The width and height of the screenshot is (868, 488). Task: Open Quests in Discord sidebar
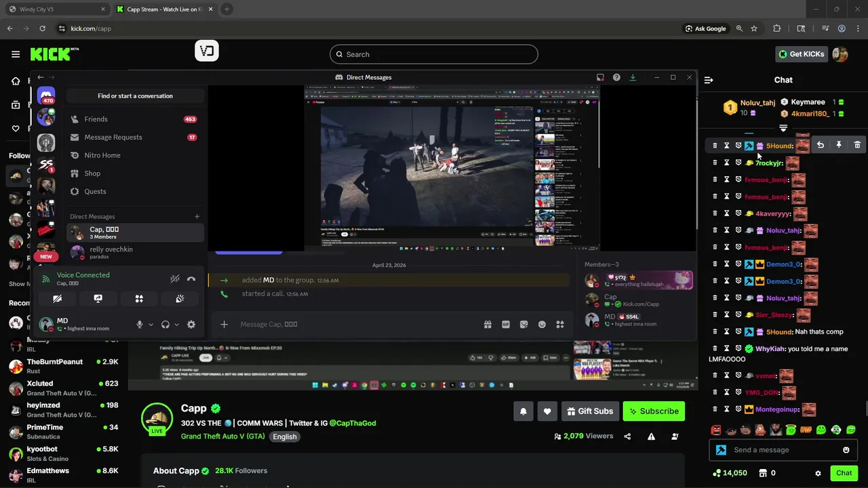135,192
